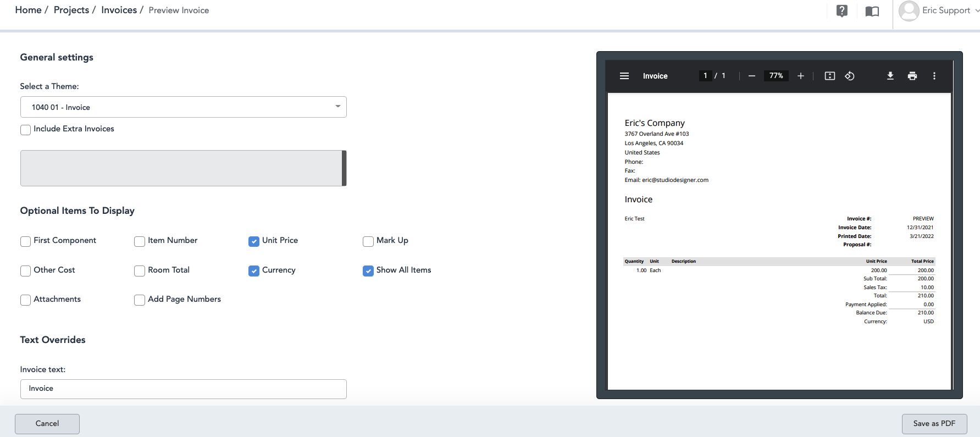Click the 77% zoom level field
The height and width of the screenshot is (437, 980).
[x=776, y=76]
